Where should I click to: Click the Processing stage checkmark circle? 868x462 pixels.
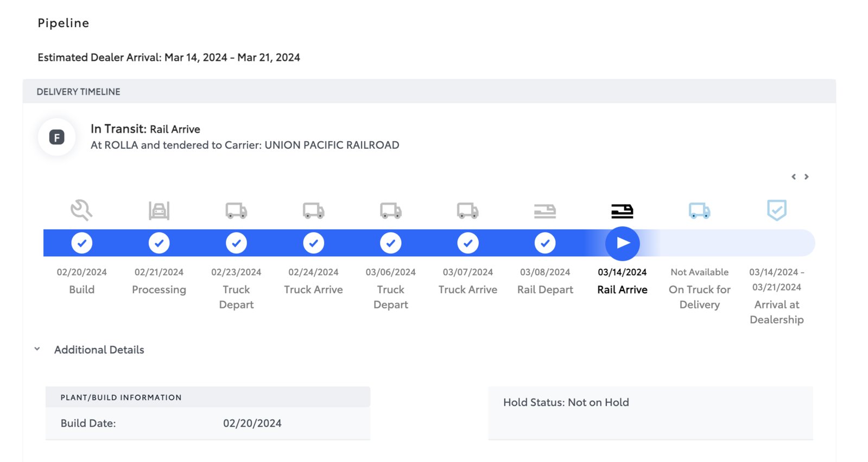159,243
